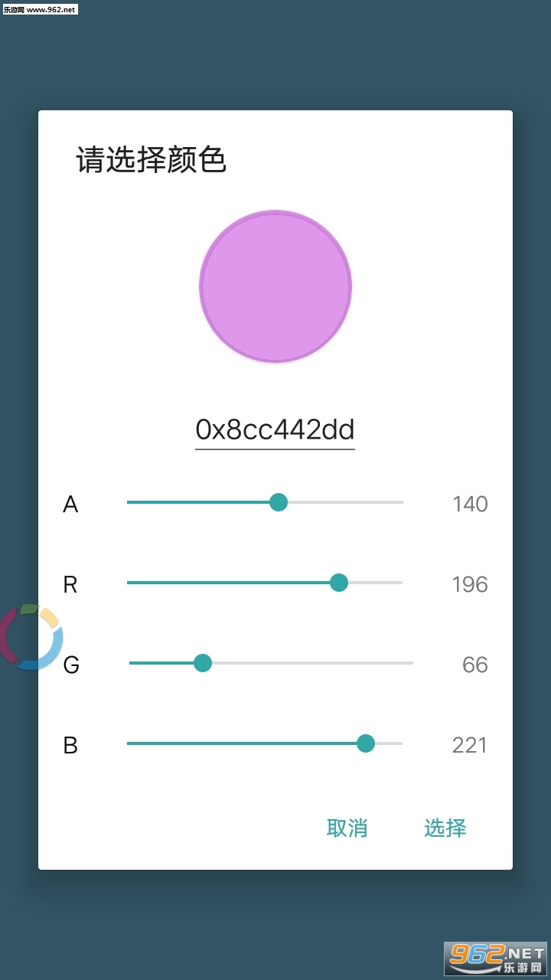Click the blue value 221

[470, 745]
